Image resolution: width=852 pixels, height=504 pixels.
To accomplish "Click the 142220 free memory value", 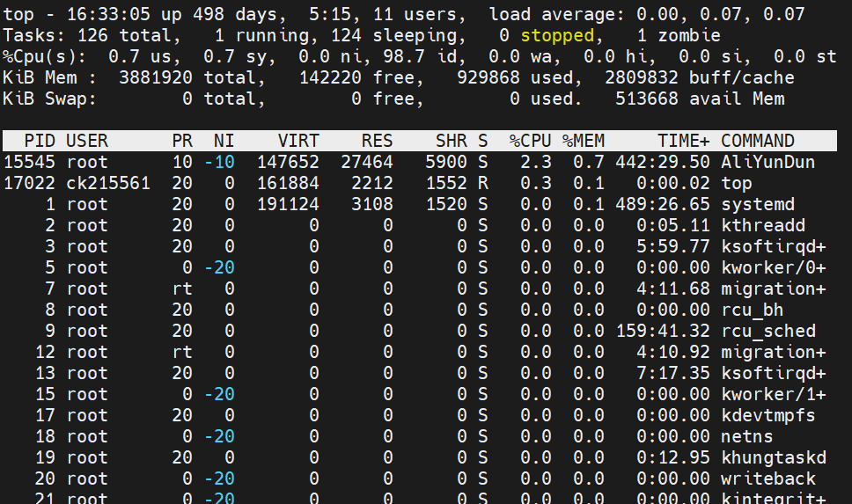I will click(x=330, y=77).
